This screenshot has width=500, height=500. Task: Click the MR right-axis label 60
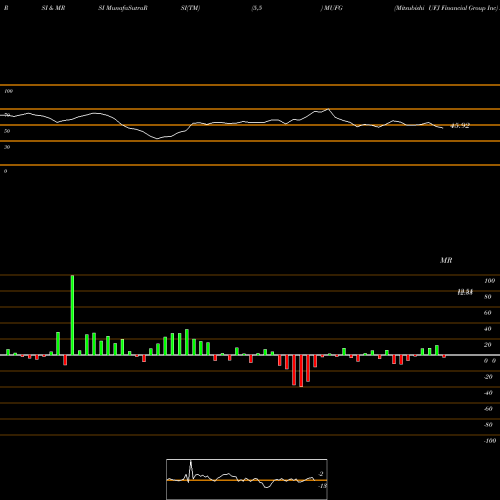[x=488, y=313]
